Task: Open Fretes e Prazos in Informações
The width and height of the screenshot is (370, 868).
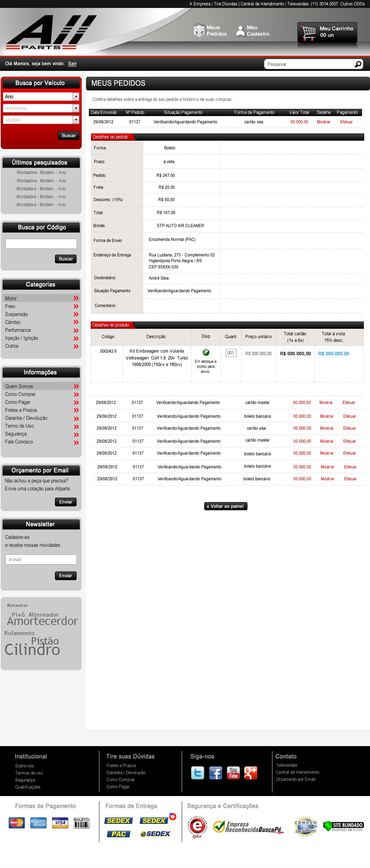Action: tap(21, 410)
